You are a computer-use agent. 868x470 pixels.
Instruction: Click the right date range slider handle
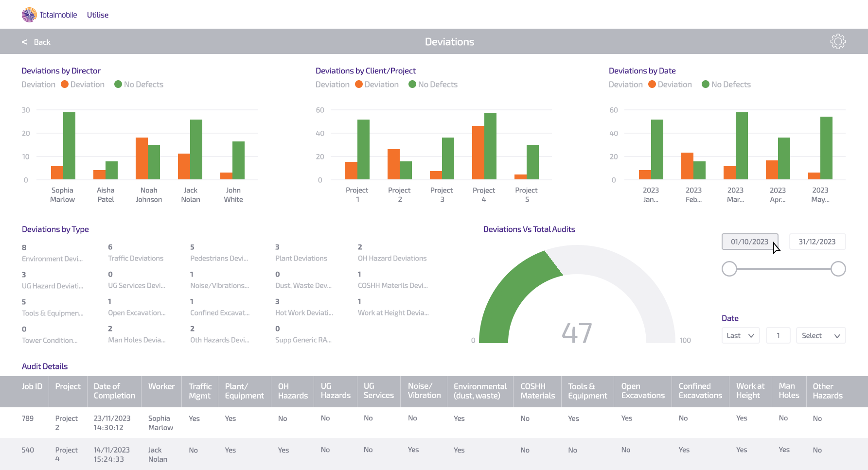838,269
